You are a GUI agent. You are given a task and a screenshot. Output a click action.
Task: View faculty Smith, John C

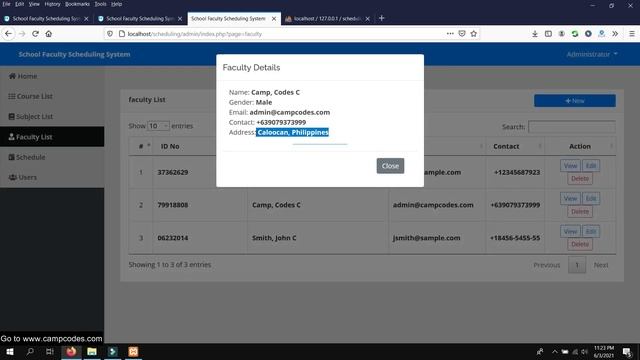pyautogui.click(x=570, y=231)
